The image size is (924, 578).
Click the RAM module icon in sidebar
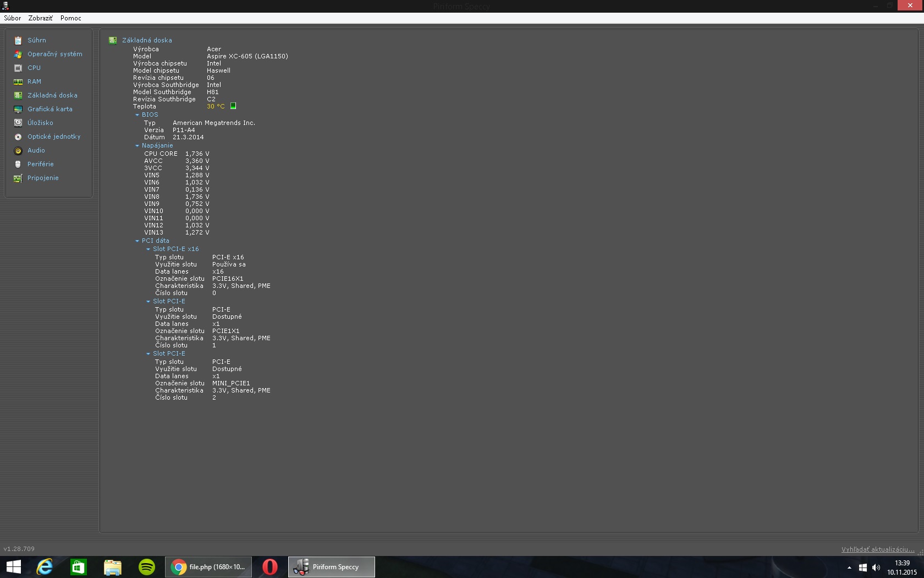pos(18,81)
